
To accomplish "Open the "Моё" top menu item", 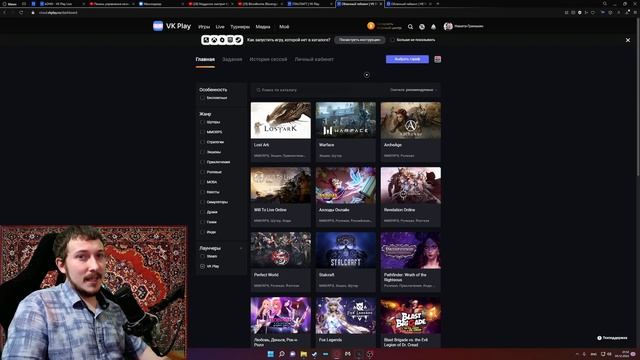I will tap(284, 27).
